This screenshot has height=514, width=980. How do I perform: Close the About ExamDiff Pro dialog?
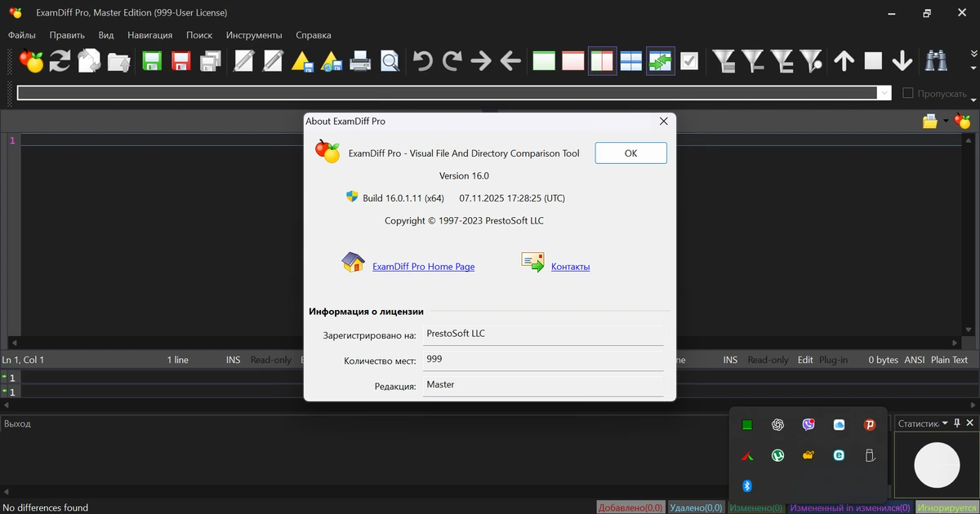coord(664,121)
